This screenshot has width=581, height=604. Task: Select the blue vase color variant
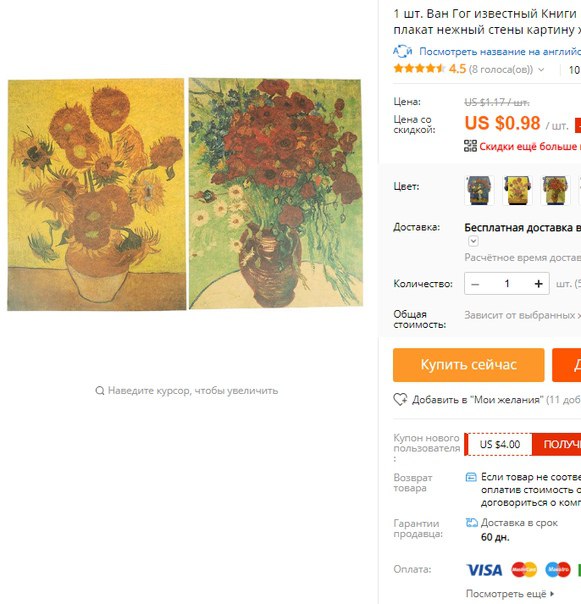[x=479, y=190]
